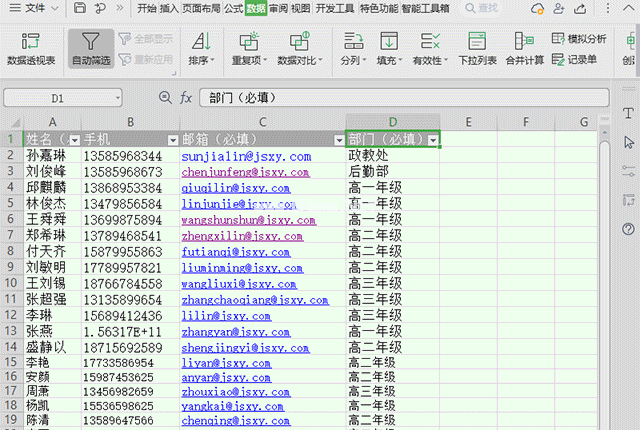The width and height of the screenshot is (640, 430).
Task: Open the 文件 file menu
Action: (x=34, y=8)
